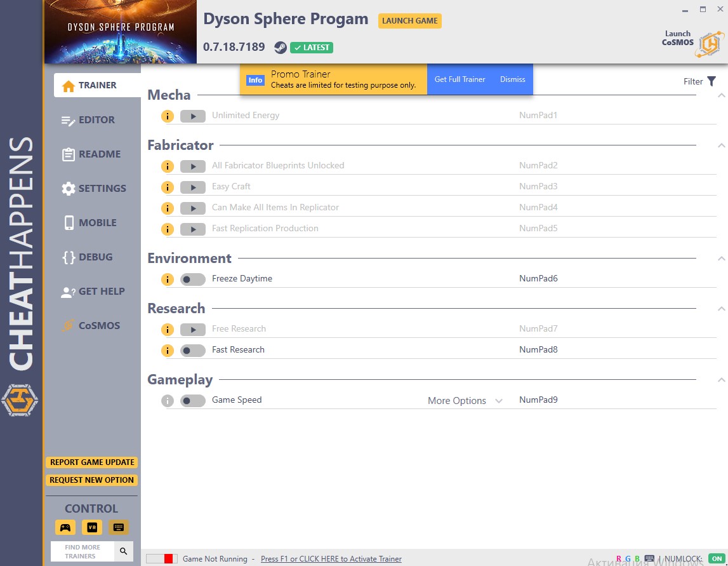
Task: Click the LAUNCH GAME button
Action: 409,21
